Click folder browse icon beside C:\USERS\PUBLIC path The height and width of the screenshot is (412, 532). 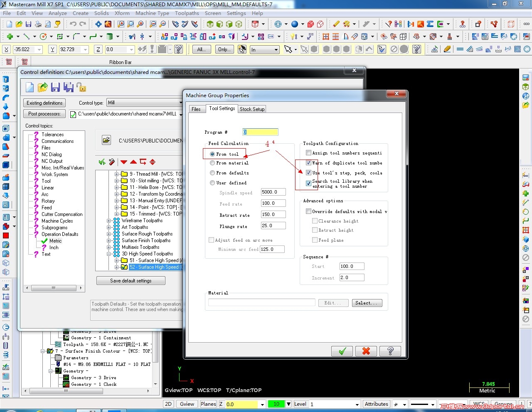pyautogui.click(x=106, y=140)
